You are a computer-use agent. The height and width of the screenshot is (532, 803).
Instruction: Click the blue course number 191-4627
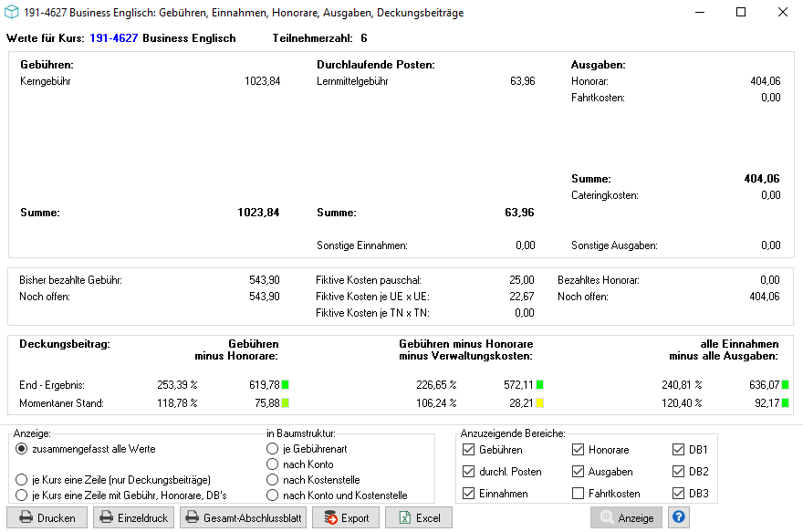(114, 38)
